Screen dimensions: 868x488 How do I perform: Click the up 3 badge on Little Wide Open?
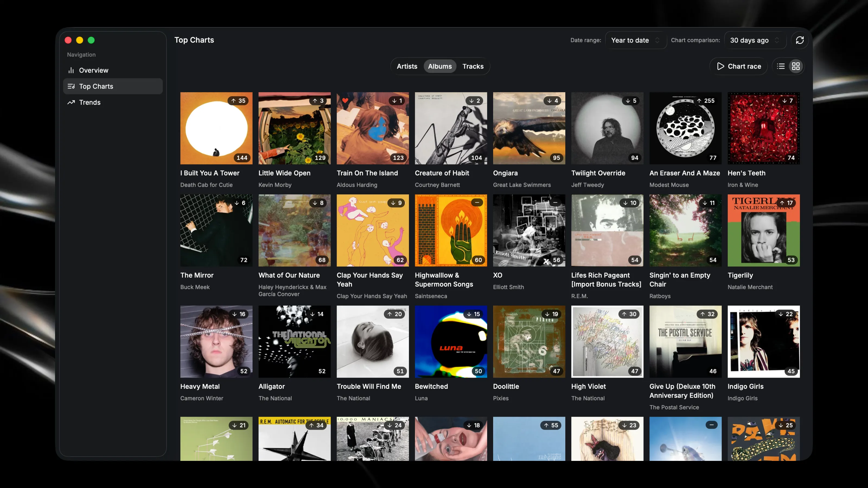coord(318,101)
